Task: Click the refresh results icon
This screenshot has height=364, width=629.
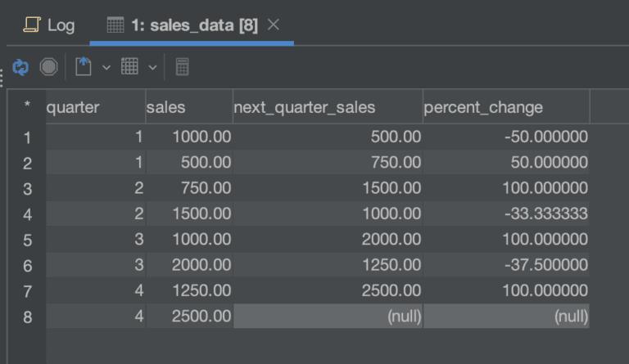Action: 20,67
